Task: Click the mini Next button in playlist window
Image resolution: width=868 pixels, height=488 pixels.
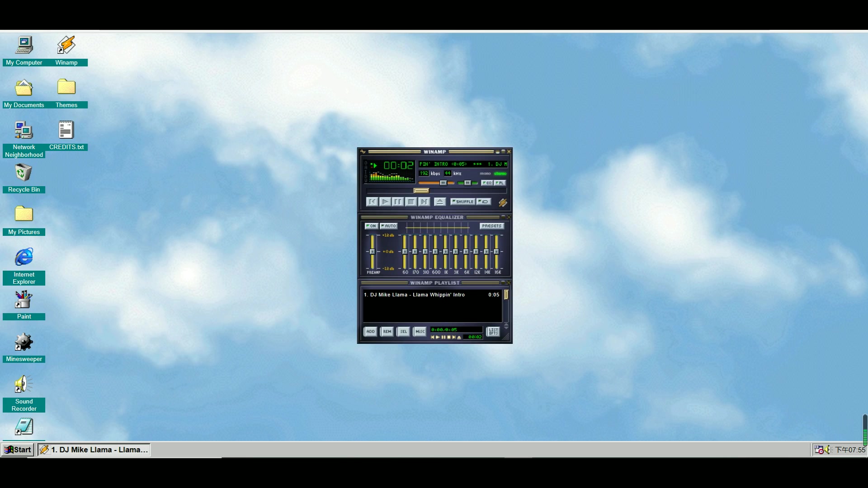Action: coord(454,337)
